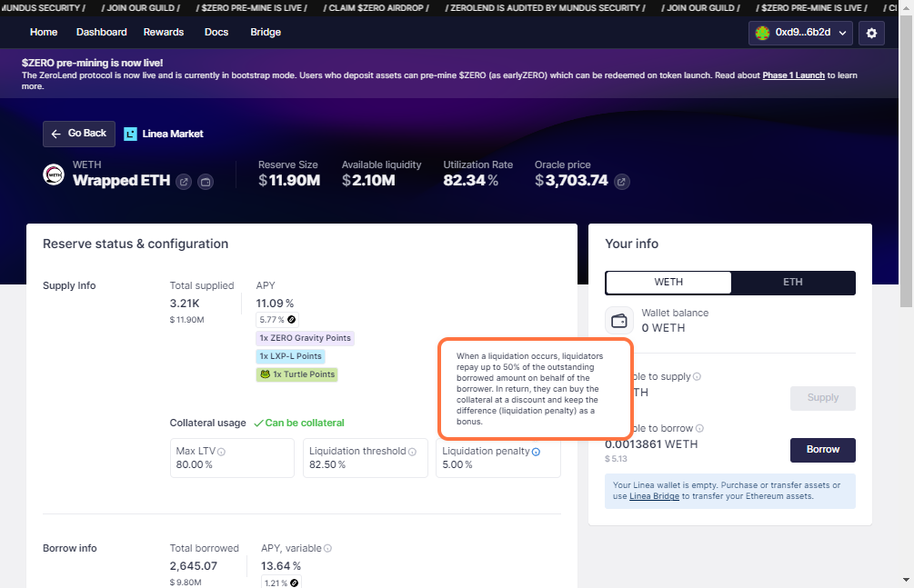Screen dimensions: 914x588
Task: Click the Borrow button
Action: pyautogui.click(x=822, y=449)
